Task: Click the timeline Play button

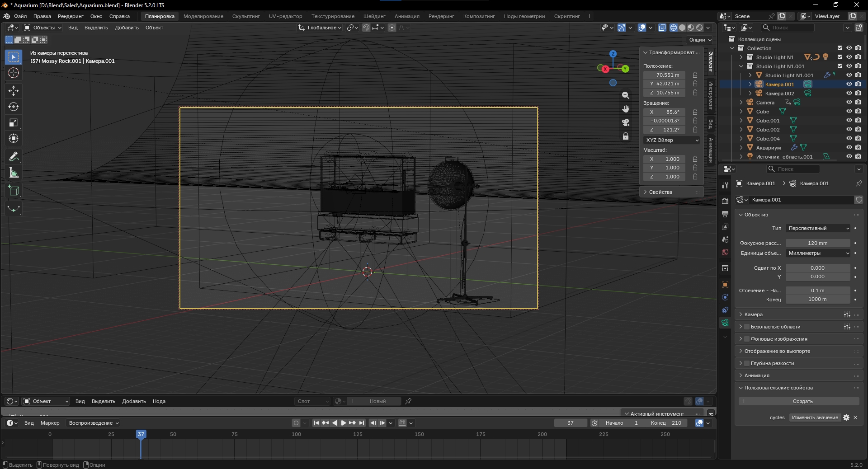Action: pos(344,423)
